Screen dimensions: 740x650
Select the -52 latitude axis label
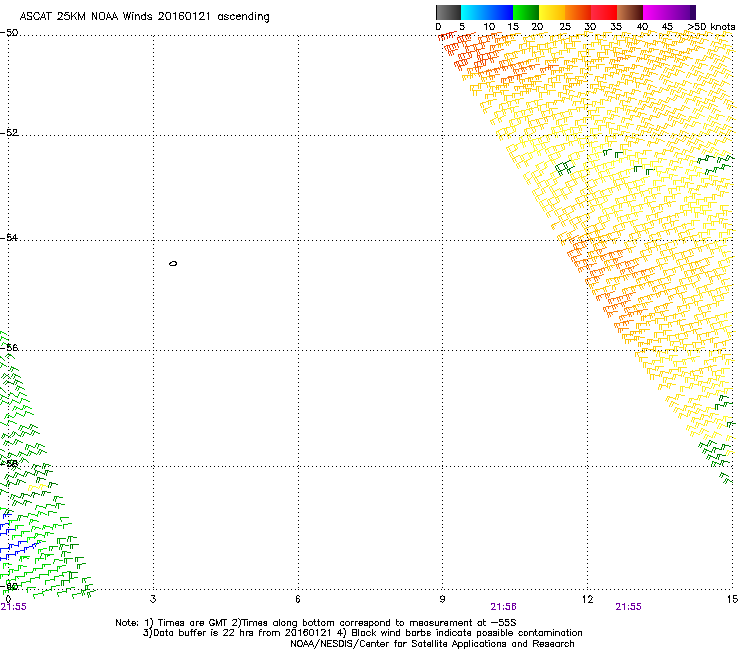click(9, 133)
